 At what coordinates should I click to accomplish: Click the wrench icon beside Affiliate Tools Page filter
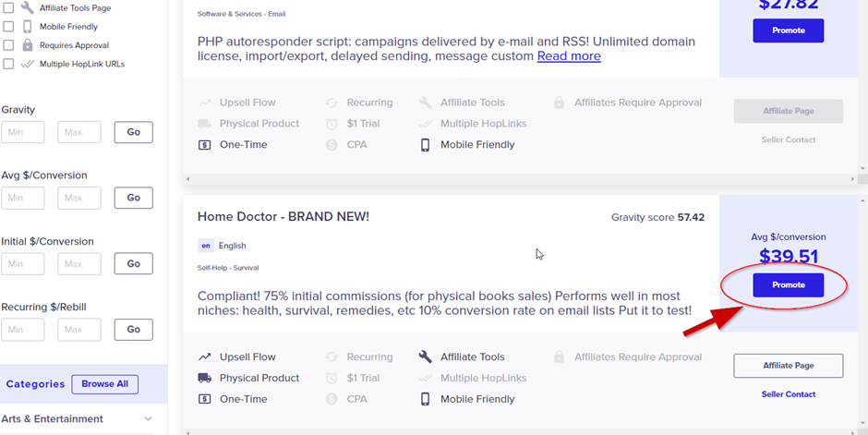[x=27, y=7]
